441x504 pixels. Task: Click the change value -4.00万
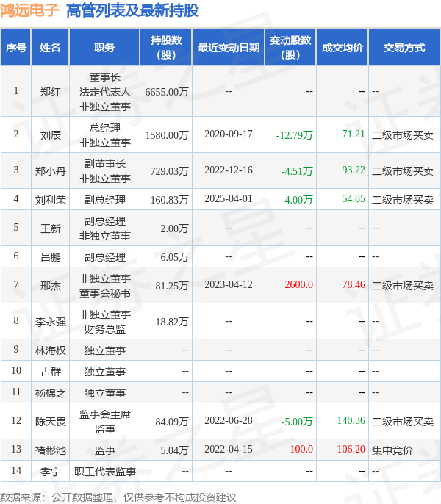point(297,200)
